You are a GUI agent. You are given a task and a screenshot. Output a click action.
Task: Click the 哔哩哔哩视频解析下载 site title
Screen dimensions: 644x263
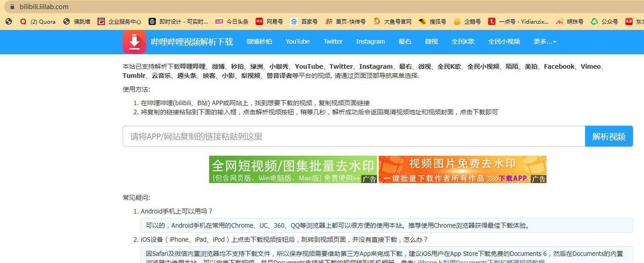[x=192, y=42]
